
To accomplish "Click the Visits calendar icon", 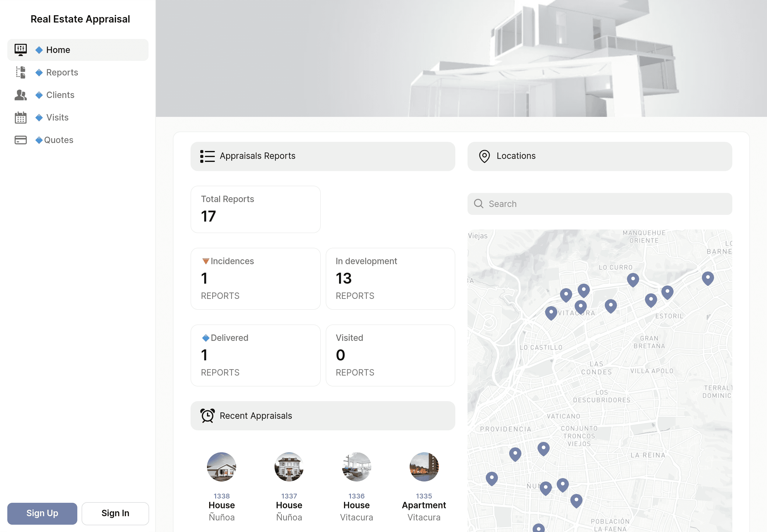I will [21, 117].
